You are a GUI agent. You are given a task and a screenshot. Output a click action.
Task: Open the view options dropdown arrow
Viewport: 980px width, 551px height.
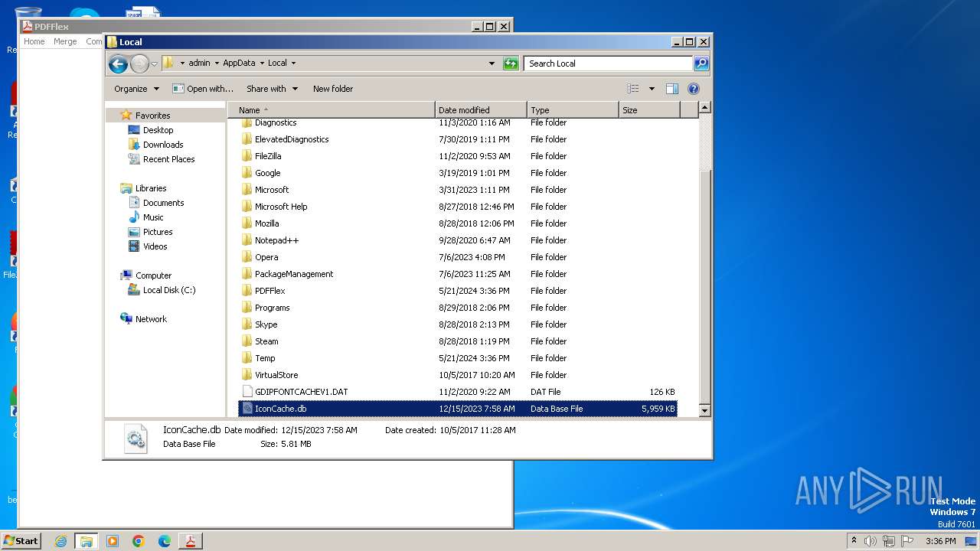pos(652,89)
